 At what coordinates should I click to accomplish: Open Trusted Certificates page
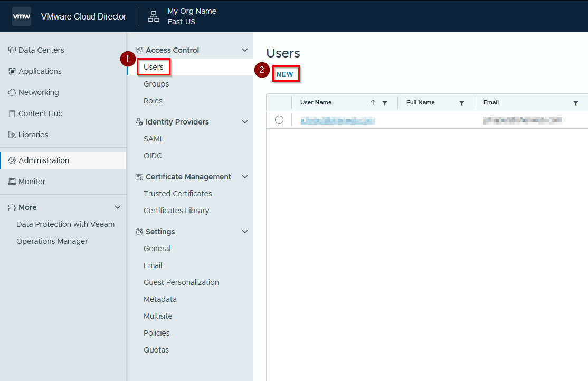click(x=178, y=194)
